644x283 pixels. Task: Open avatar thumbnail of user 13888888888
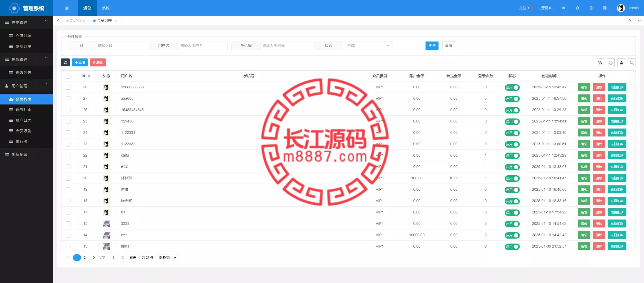pos(106,87)
